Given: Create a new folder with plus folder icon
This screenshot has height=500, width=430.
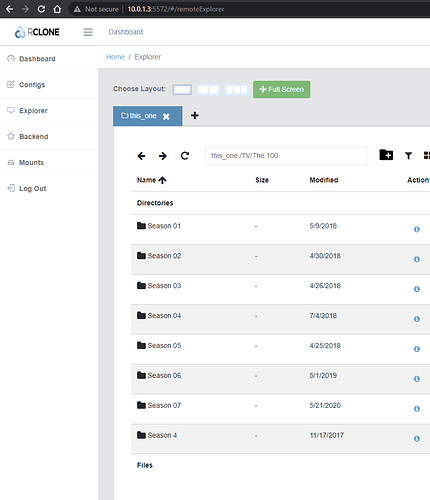Looking at the screenshot, I should pyautogui.click(x=386, y=155).
